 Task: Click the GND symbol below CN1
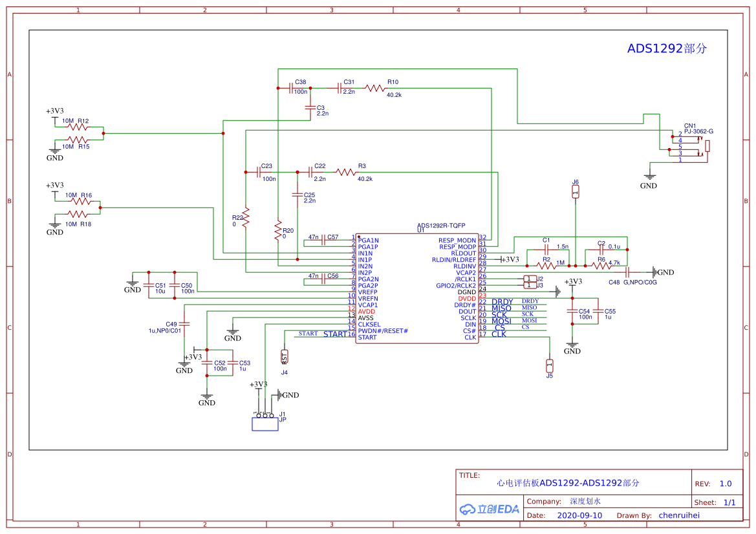point(649,180)
